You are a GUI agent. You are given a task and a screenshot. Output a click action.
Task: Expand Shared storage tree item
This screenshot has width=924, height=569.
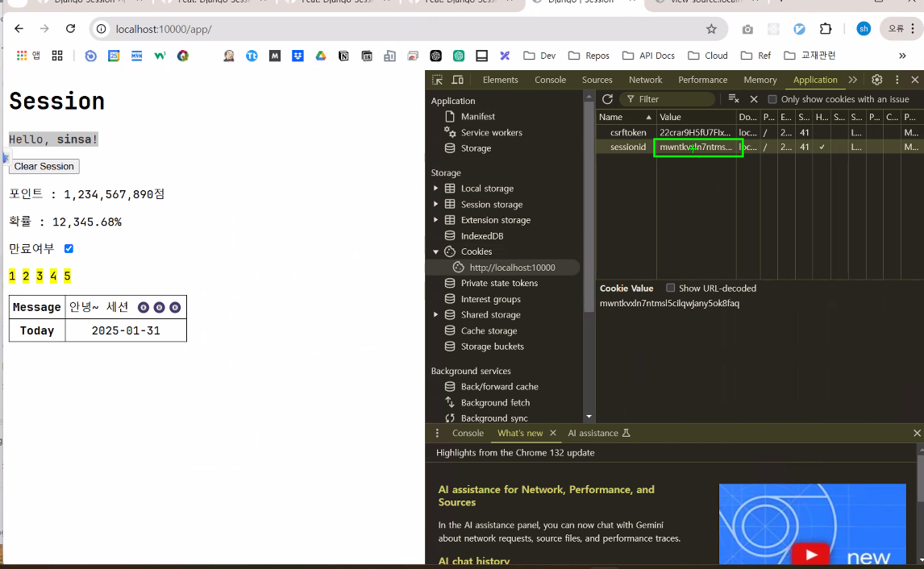pos(436,314)
